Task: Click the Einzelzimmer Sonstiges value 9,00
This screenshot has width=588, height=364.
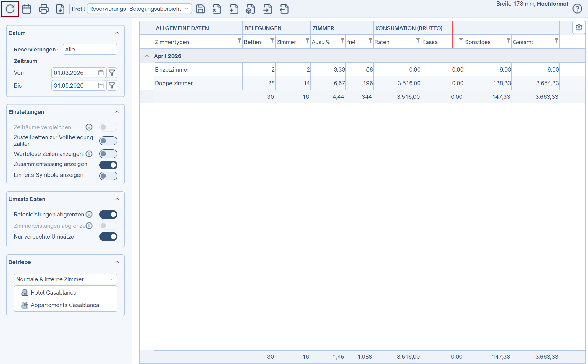Action: pyautogui.click(x=505, y=69)
